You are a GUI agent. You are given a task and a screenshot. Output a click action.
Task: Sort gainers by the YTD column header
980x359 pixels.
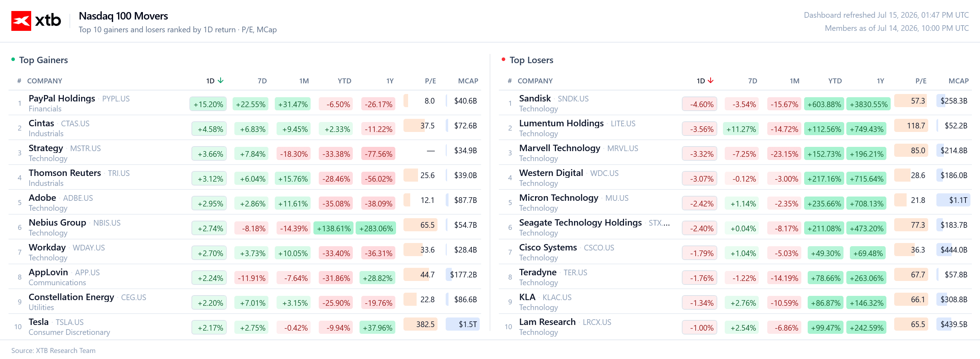(344, 81)
